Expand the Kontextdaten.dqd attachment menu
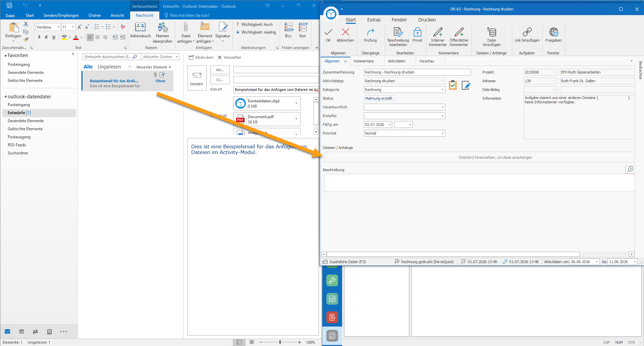The height and width of the screenshot is (346, 644). tap(296, 103)
